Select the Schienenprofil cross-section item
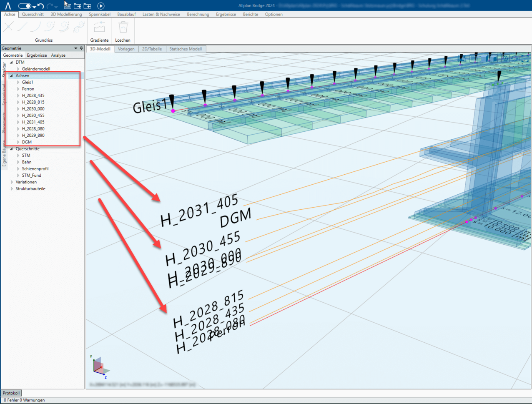The width and height of the screenshot is (532, 404). click(x=35, y=169)
